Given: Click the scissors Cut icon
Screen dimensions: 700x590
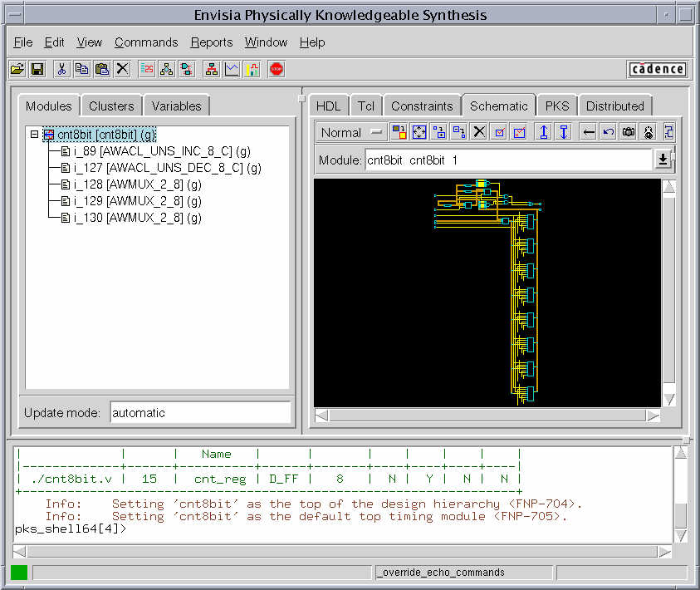Looking at the screenshot, I should [61, 70].
